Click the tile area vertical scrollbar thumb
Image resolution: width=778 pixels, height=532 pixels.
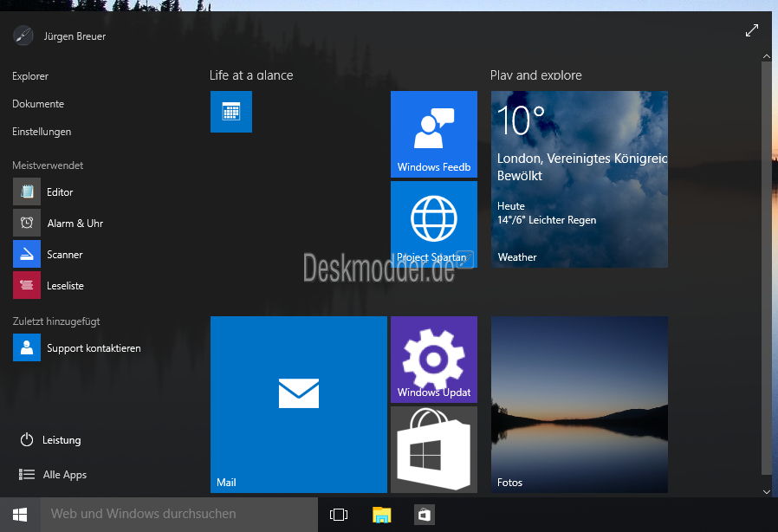pos(767,268)
